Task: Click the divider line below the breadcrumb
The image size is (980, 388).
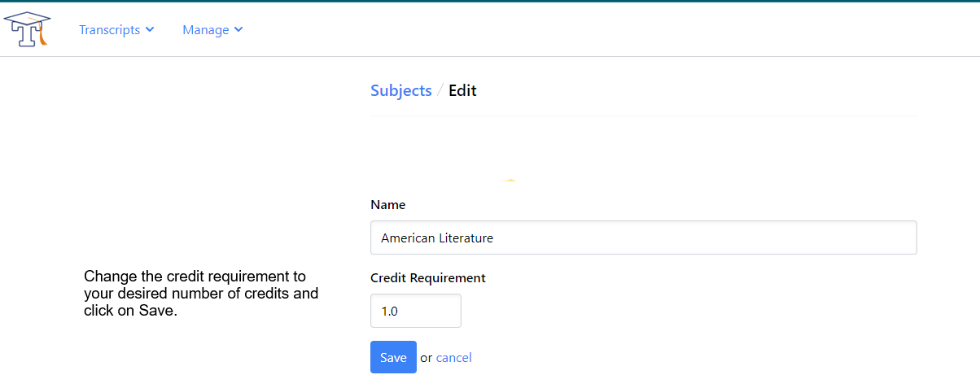Action: click(x=643, y=116)
